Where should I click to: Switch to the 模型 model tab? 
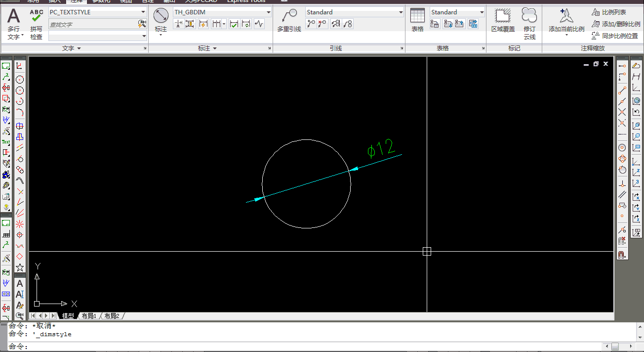[x=68, y=316]
